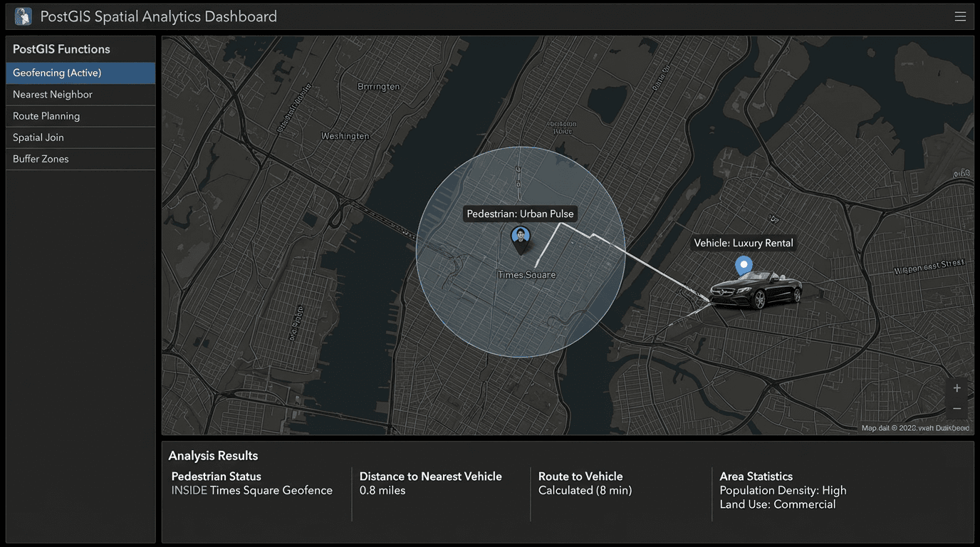This screenshot has width=980, height=547.
Task: Click the Vehicle: Luxury Rental pin
Action: [x=742, y=264]
